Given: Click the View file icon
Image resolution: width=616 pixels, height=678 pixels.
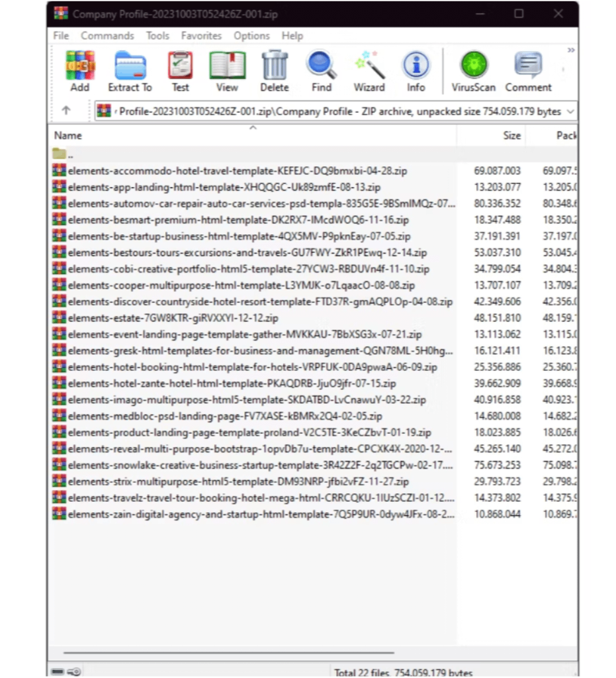Looking at the screenshot, I should [227, 72].
